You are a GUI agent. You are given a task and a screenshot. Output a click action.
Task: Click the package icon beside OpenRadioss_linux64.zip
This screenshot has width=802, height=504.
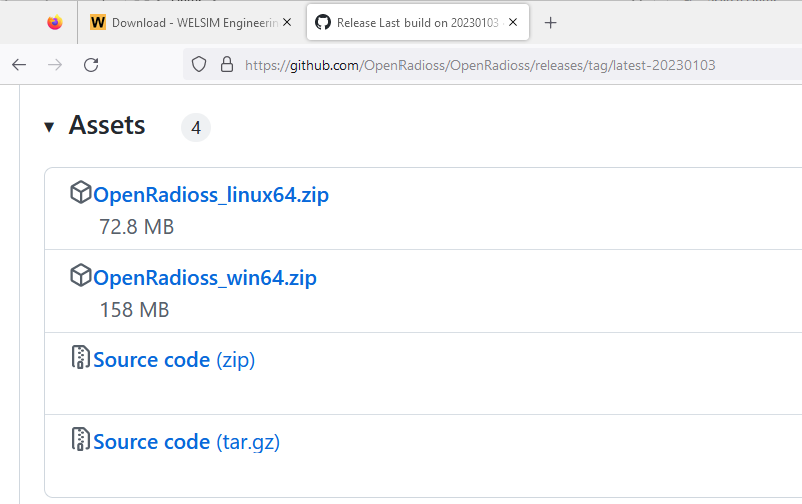click(80, 194)
